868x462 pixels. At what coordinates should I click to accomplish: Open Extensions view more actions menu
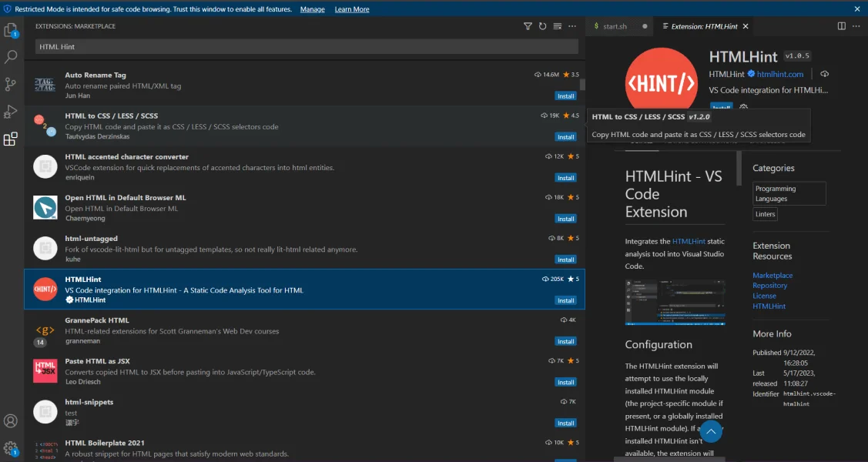coord(572,26)
